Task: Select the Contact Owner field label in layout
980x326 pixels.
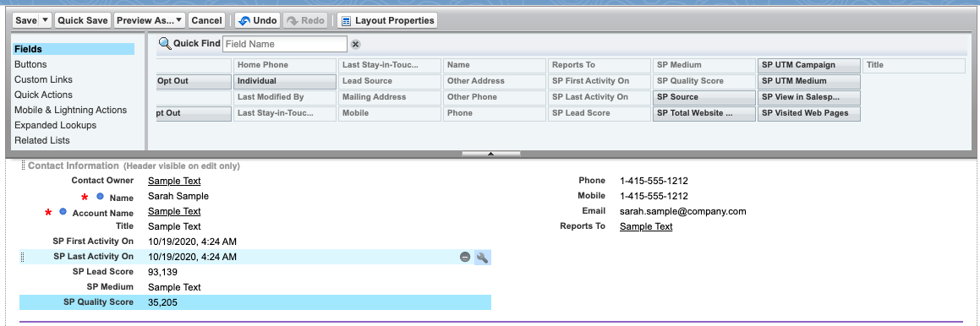Action: click(x=102, y=181)
